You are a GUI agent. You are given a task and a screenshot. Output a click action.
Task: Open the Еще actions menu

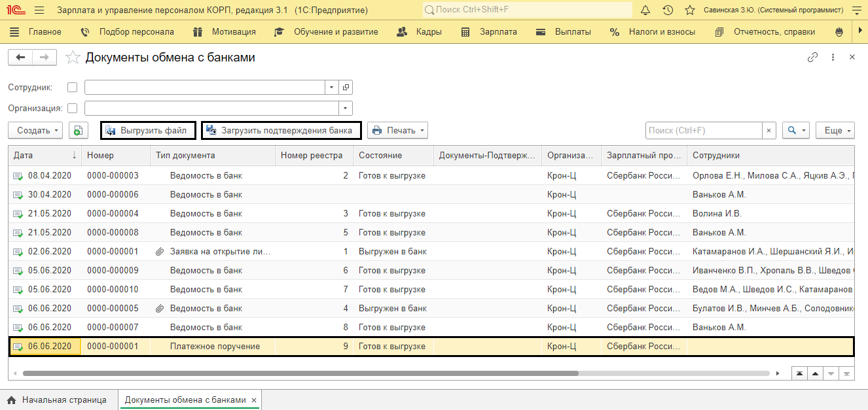(835, 130)
